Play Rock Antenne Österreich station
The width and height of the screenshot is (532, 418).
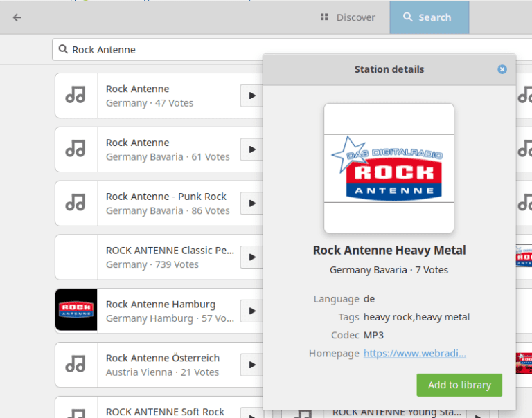click(x=251, y=365)
